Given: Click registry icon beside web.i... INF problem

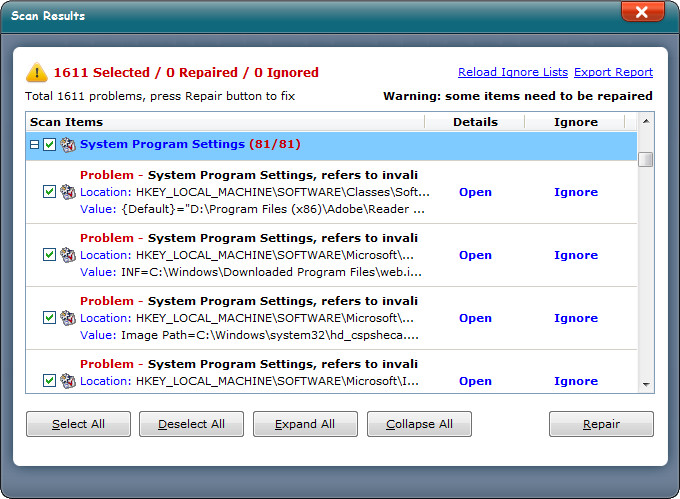Looking at the screenshot, I should click(x=68, y=255).
